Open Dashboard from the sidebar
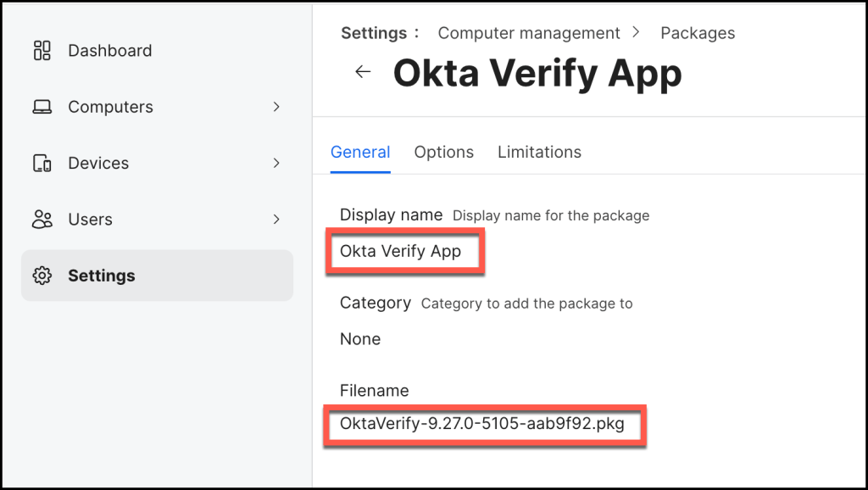868x490 pixels. 110,51
